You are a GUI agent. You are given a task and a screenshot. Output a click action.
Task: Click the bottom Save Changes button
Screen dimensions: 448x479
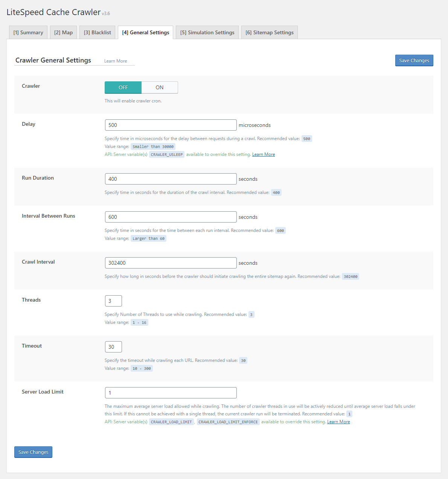coord(33,452)
